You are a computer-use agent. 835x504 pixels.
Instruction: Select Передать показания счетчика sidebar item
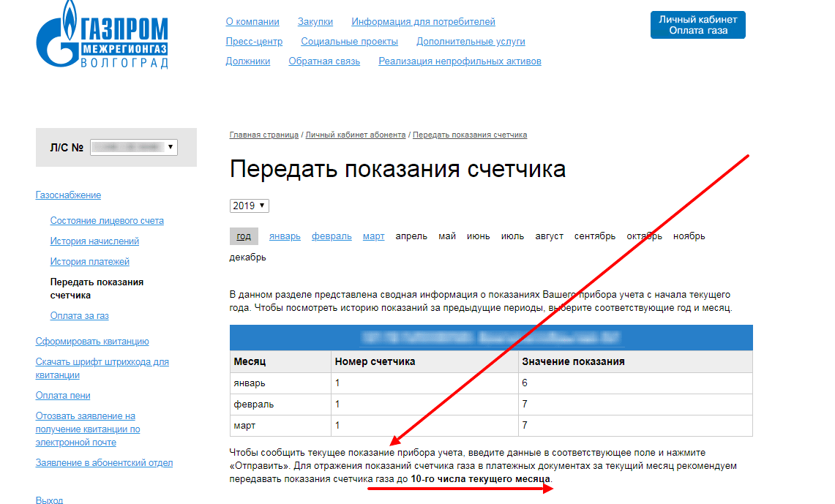tap(97, 288)
